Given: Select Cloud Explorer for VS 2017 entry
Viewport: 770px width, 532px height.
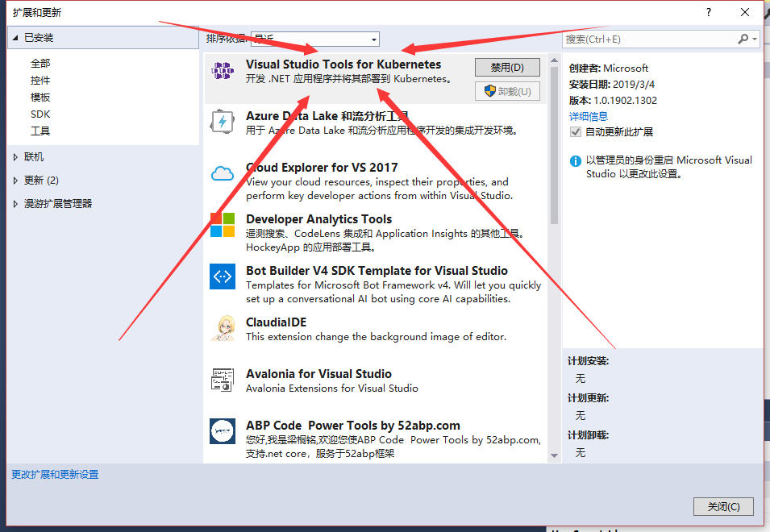Looking at the screenshot, I should (375, 181).
